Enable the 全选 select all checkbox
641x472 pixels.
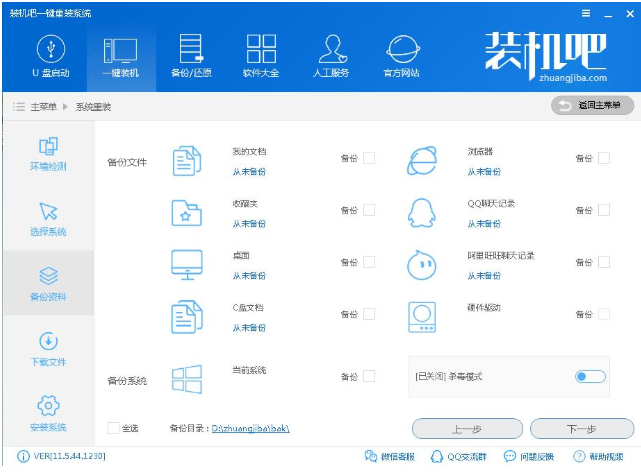(x=113, y=428)
